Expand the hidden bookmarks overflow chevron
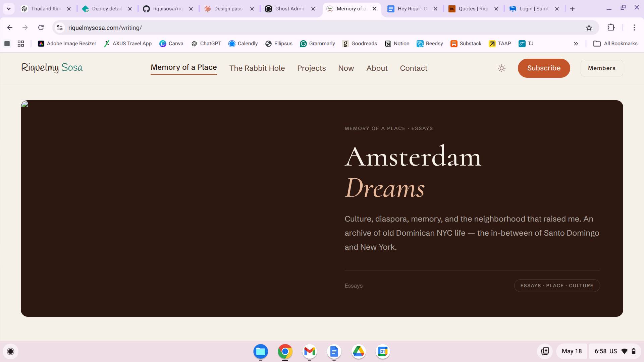The height and width of the screenshot is (362, 644). pos(576,44)
